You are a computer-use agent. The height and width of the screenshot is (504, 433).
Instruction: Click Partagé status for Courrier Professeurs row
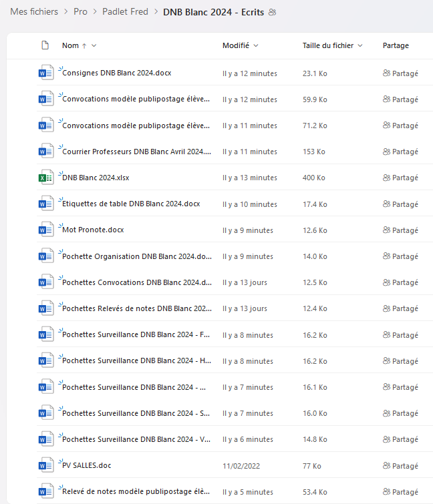pos(400,152)
